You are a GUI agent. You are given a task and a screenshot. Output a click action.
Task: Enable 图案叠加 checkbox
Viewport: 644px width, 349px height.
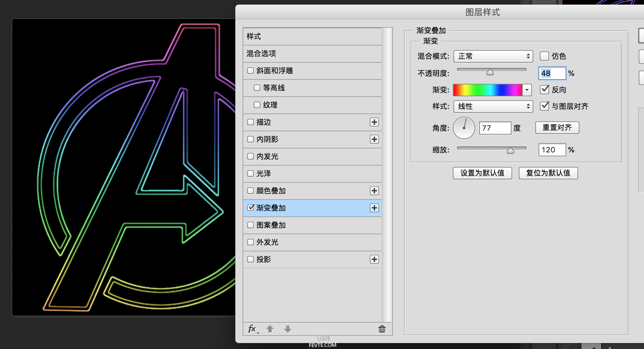[x=250, y=225]
